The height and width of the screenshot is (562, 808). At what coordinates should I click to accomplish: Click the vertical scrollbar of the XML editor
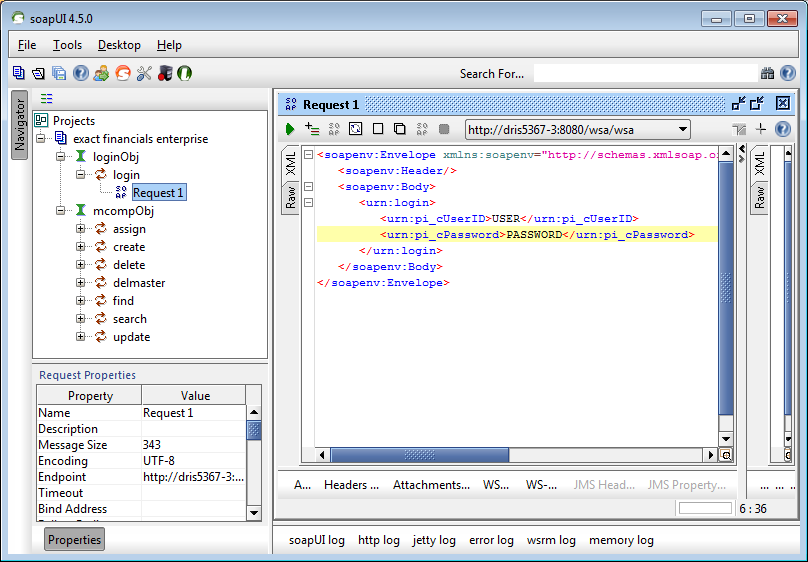pos(726,288)
